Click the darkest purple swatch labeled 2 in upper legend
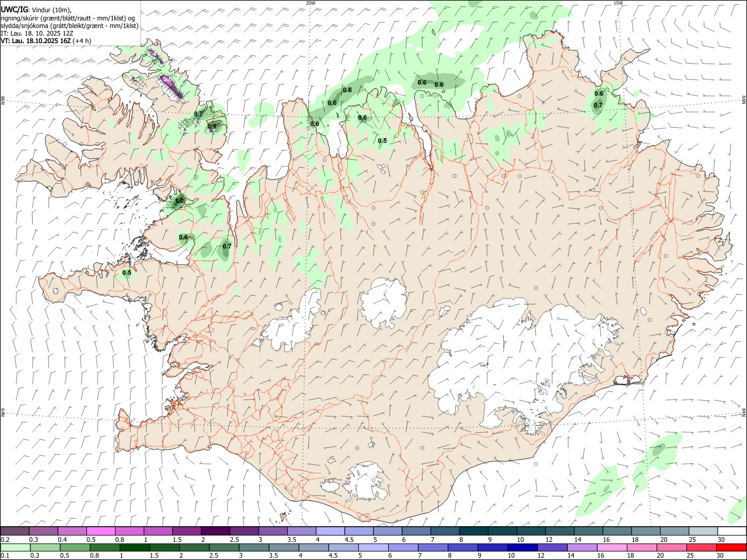 215,531
